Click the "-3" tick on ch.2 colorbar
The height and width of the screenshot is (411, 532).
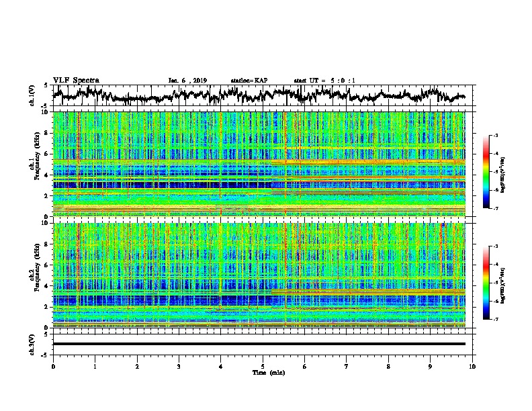(496, 246)
